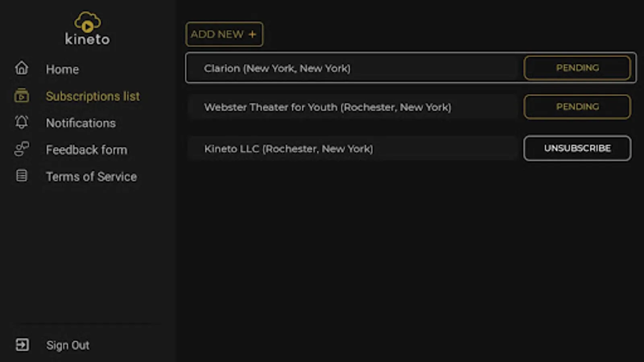
Task: Click PENDING next to Clarion
Action: (577, 68)
